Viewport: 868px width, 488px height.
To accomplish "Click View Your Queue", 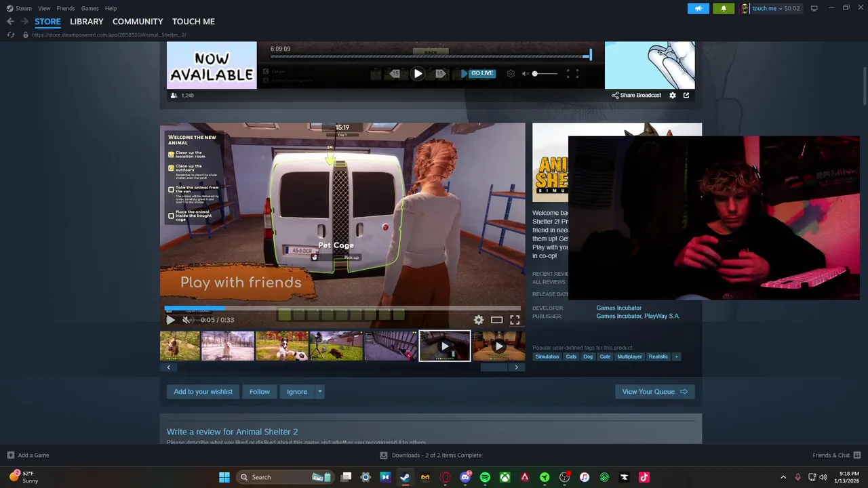I will [654, 392].
